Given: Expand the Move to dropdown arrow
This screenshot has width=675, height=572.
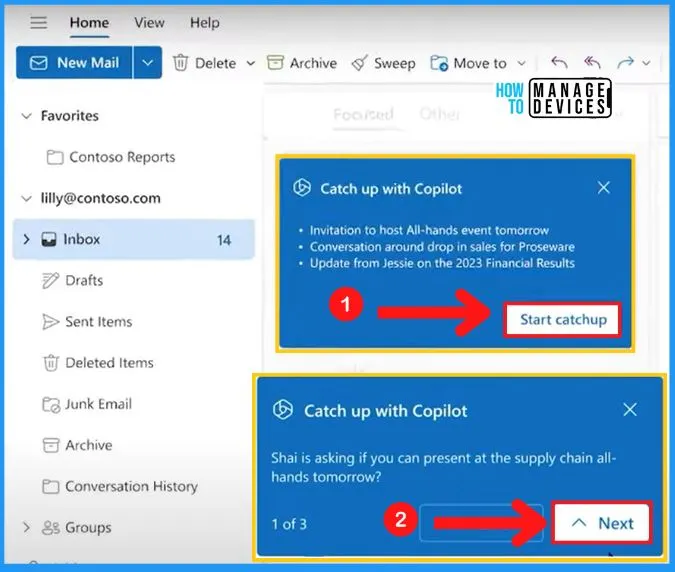Looking at the screenshot, I should coord(521,63).
